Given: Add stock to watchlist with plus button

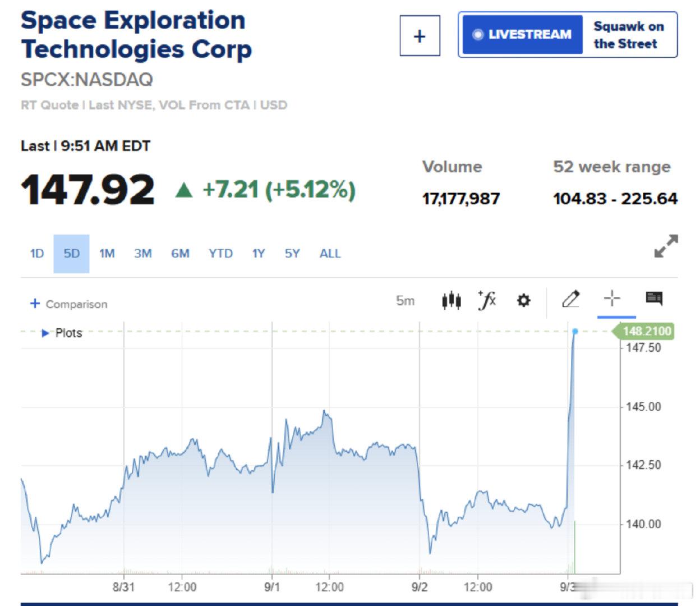Looking at the screenshot, I should (420, 36).
